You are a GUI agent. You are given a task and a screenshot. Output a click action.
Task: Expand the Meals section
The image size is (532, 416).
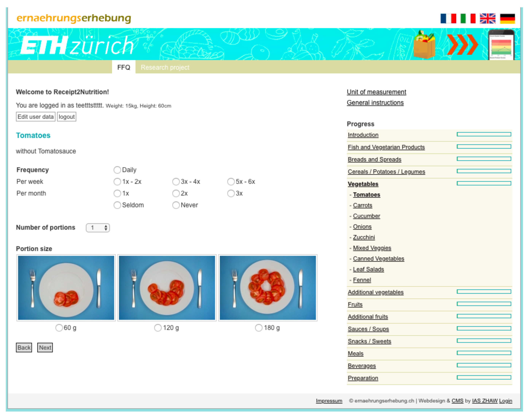click(x=356, y=353)
